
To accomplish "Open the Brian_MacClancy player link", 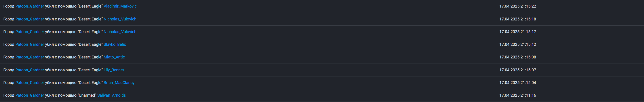I will pyautogui.click(x=119, y=83).
